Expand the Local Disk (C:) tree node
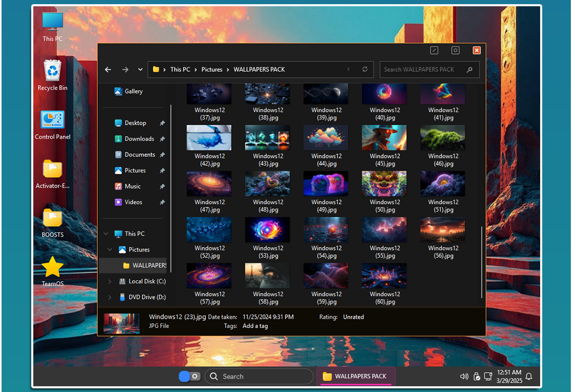This screenshot has width=575, height=392. (x=110, y=281)
